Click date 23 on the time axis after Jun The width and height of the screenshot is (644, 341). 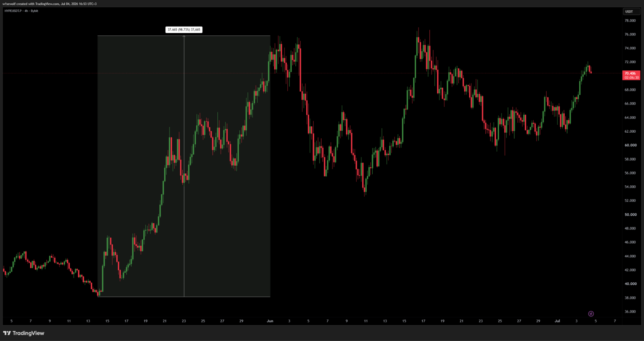tap(481, 321)
